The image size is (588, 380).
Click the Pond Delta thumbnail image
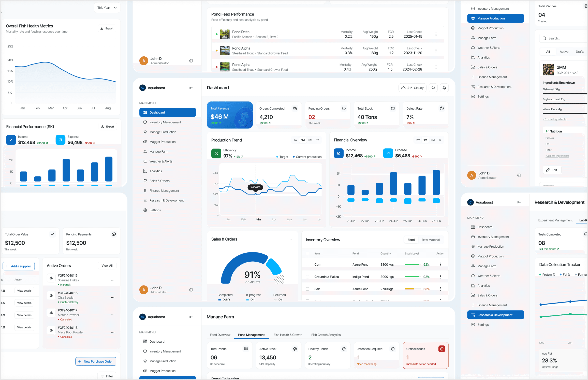(225, 34)
